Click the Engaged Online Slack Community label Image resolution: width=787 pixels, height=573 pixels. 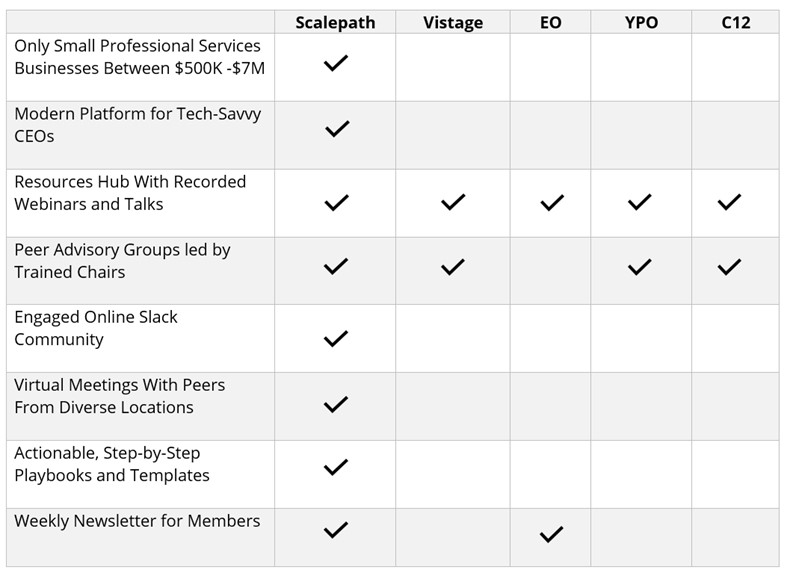pos(95,328)
